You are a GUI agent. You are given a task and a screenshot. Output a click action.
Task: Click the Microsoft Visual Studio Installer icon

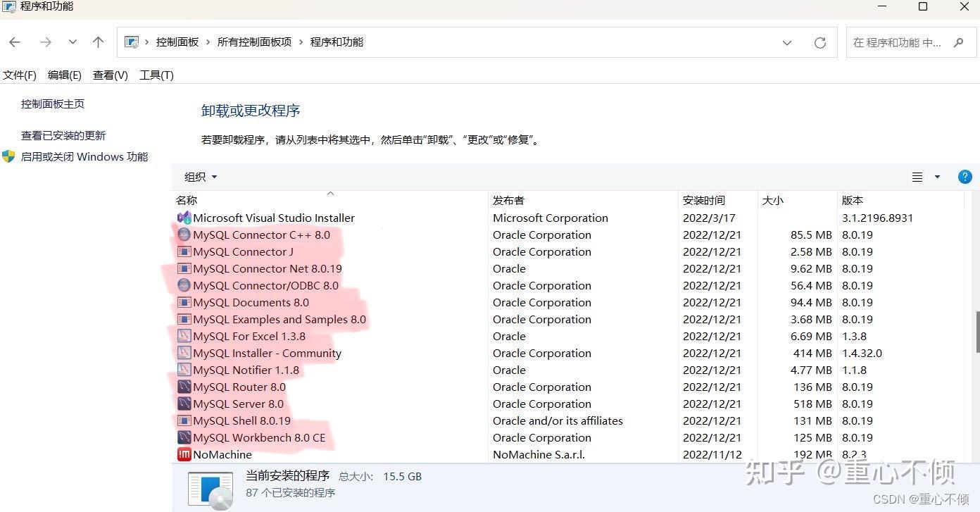pyautogui.click(x=184, y=218)
